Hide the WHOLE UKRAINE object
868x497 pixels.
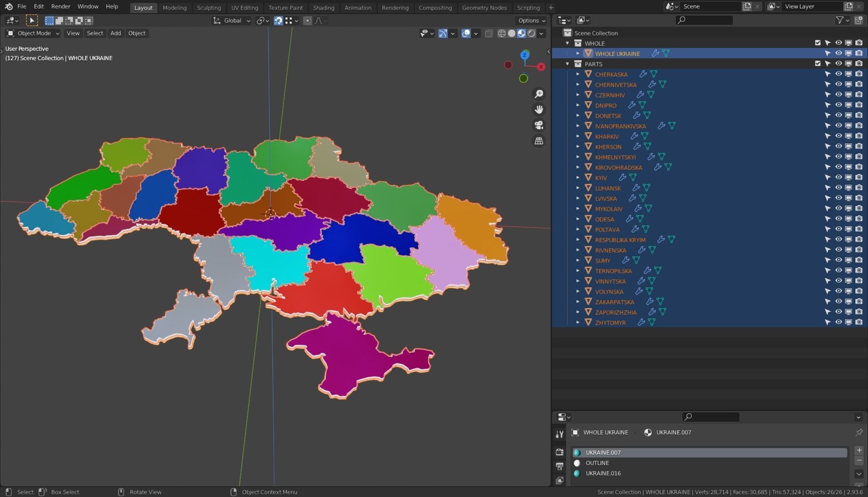click(838, 54)
